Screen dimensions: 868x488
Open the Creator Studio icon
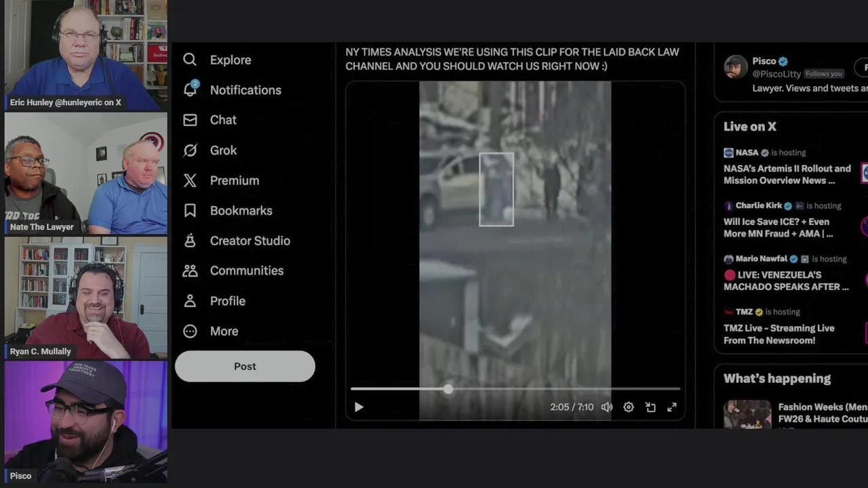click(x=190, y=241)
